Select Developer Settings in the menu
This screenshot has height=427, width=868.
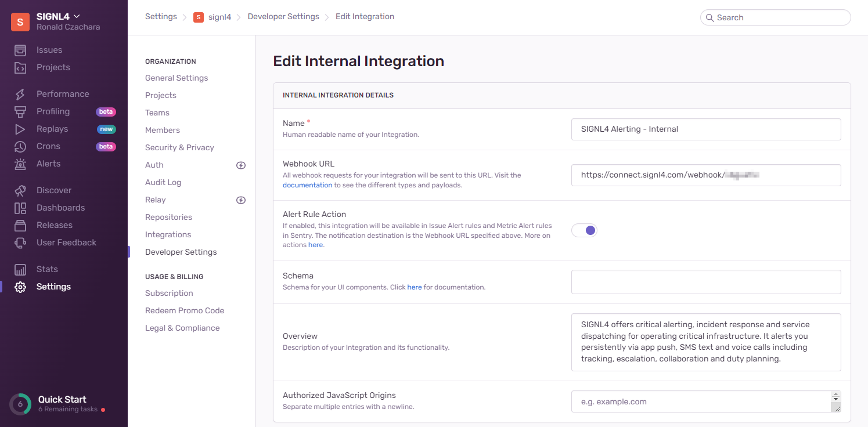(x=181, y=252)
